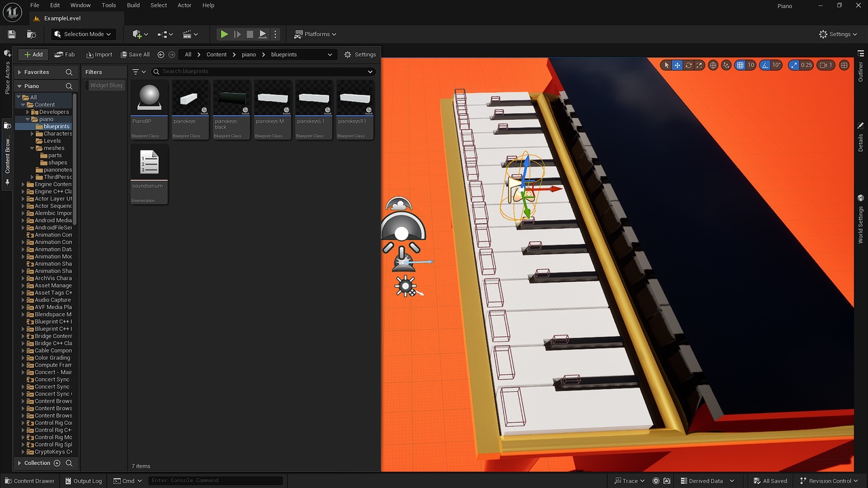Click the Search blueprints field
The width and height of the screenshot is (868, 488).
(x=263, y=71)
